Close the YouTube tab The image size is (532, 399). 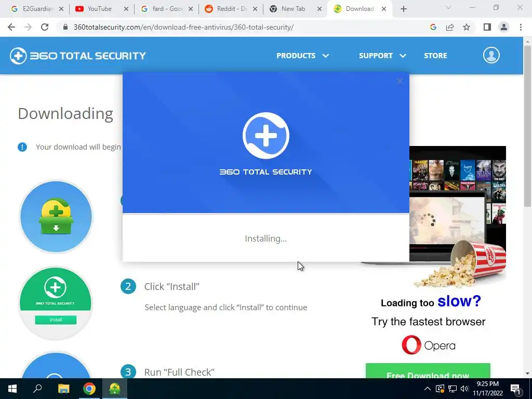[x=126, y=9]
